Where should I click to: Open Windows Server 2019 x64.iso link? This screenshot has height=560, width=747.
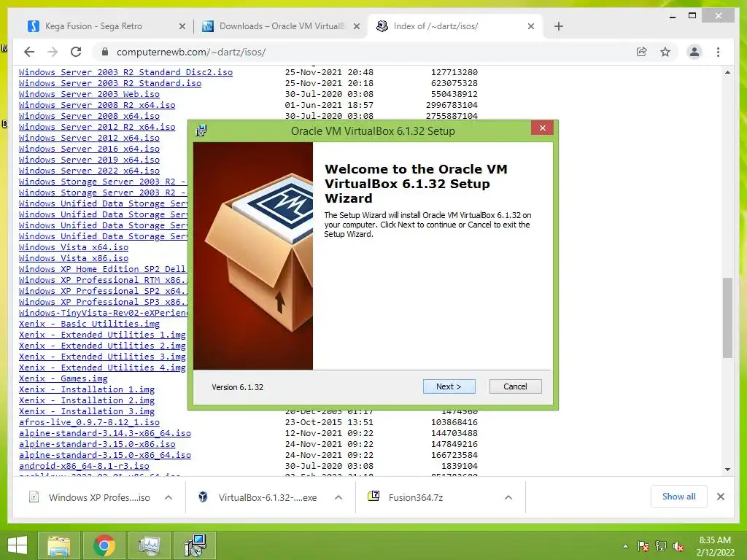(x=89, y=160)
